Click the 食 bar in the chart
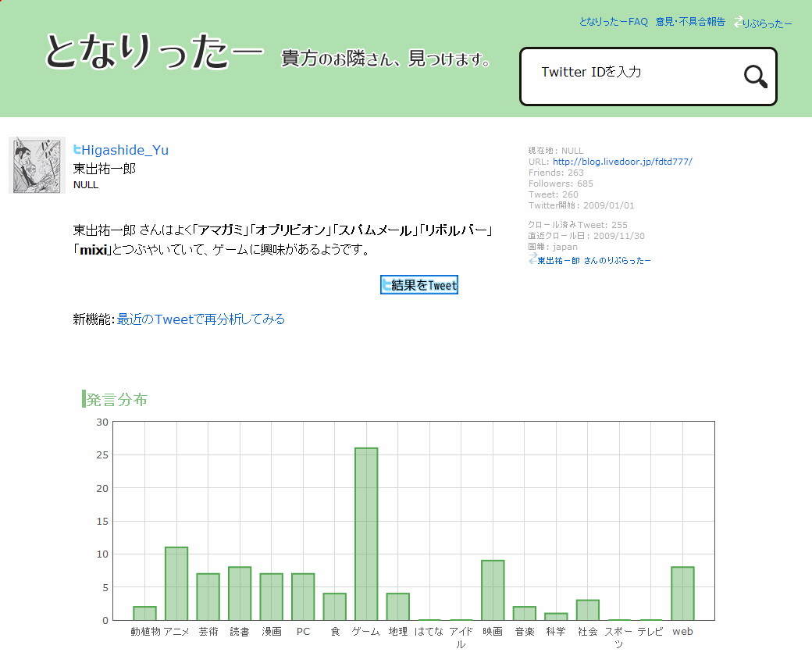This screenshot has width=812, height=663. pyautogui.click(x=334, y=607)
